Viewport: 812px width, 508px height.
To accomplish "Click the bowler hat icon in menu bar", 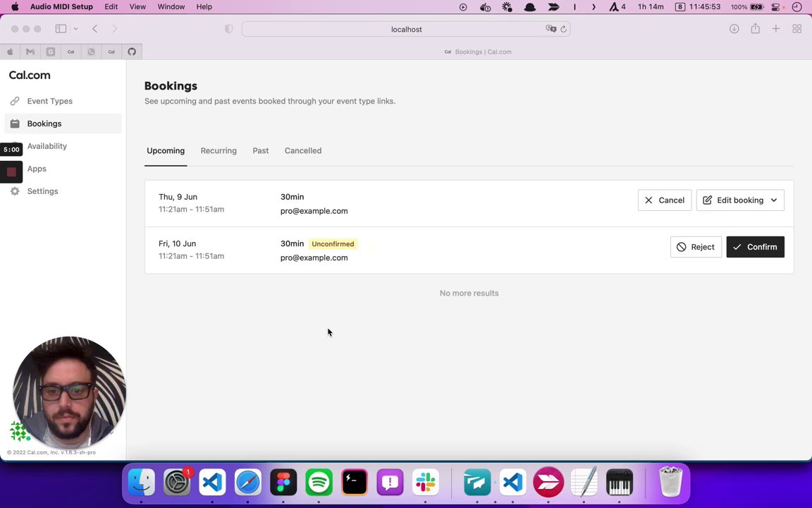I will click(x=530, y=7).
